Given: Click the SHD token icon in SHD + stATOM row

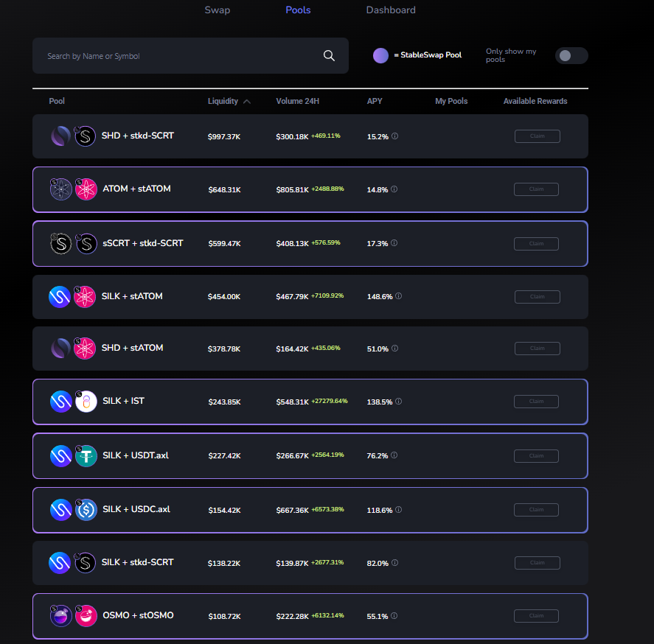Looking at the screenshot, I should [61, 349].
